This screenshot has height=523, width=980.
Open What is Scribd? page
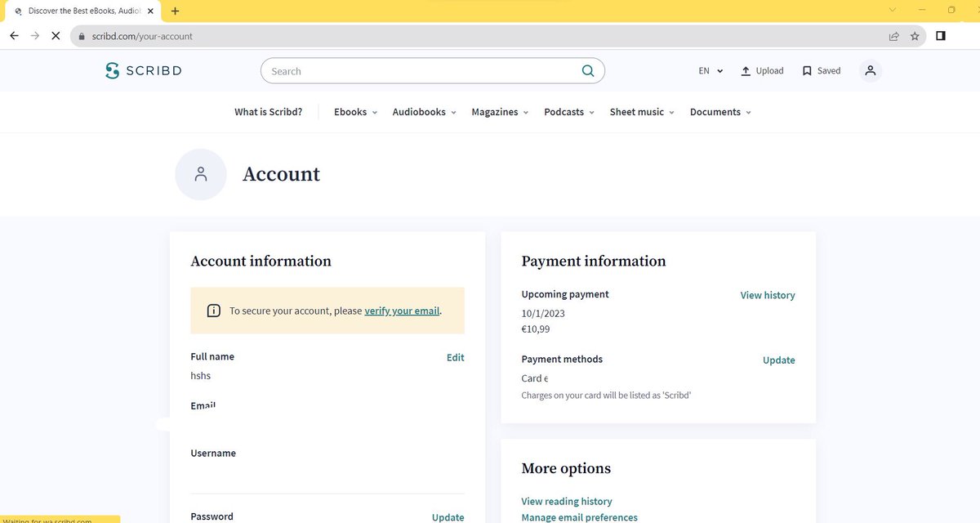(x=268, y=112)
